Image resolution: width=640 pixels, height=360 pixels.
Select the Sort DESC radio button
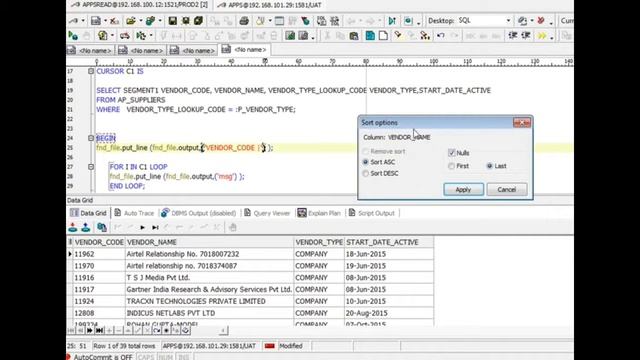tap(366, 173)
